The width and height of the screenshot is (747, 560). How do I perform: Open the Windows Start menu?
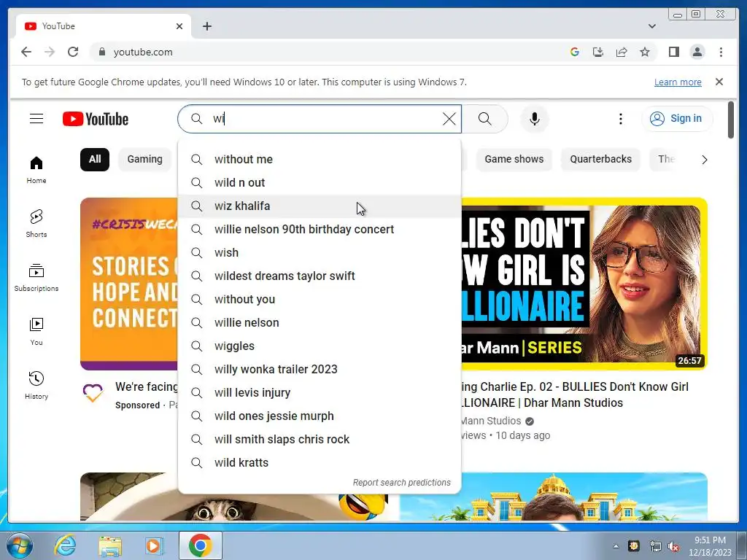point(19,545)
